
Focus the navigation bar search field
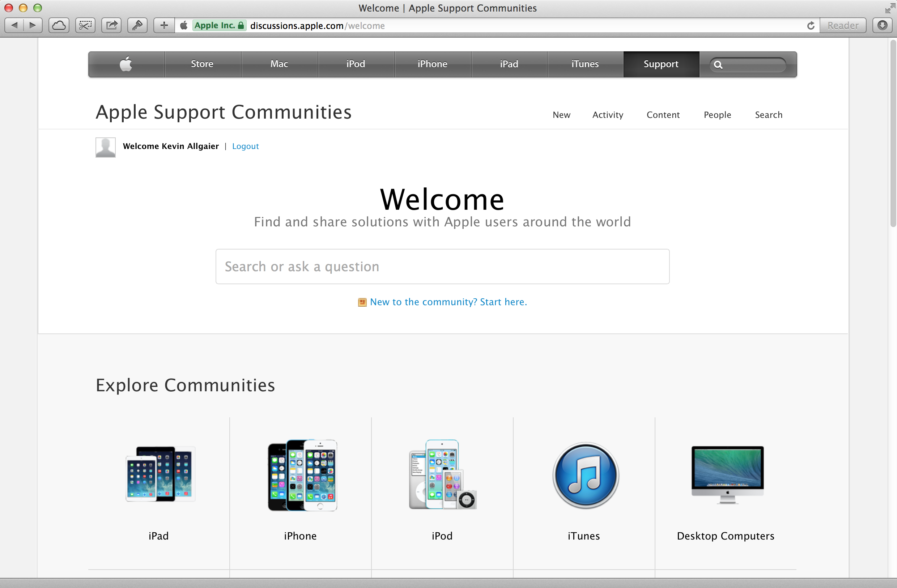pos(748,65)
